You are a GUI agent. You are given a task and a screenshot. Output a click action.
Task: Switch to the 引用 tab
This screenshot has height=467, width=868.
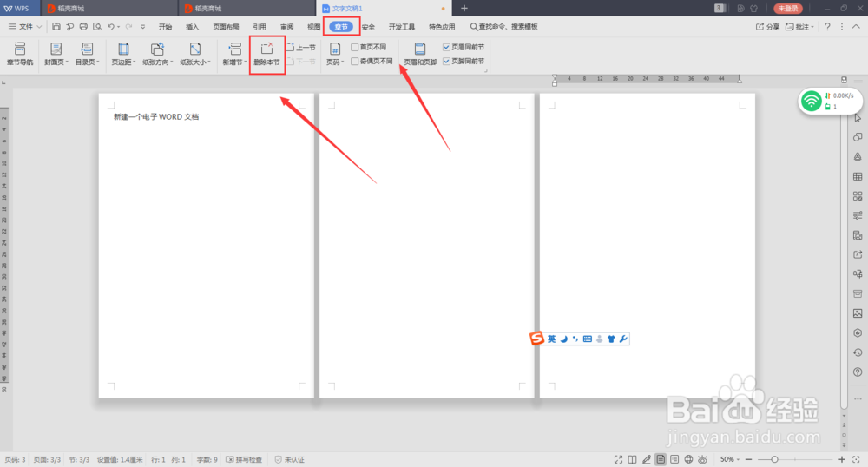click(259, 27)
